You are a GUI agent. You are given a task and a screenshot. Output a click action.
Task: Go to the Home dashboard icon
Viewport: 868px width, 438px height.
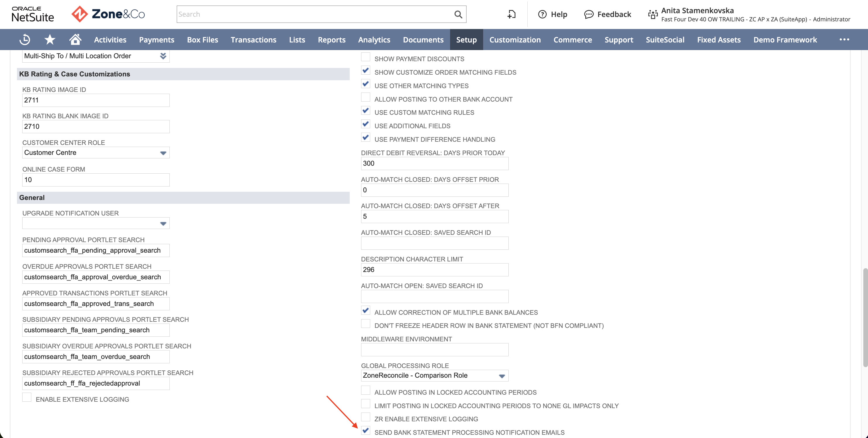pyautogui.click(x=75, y=40)
